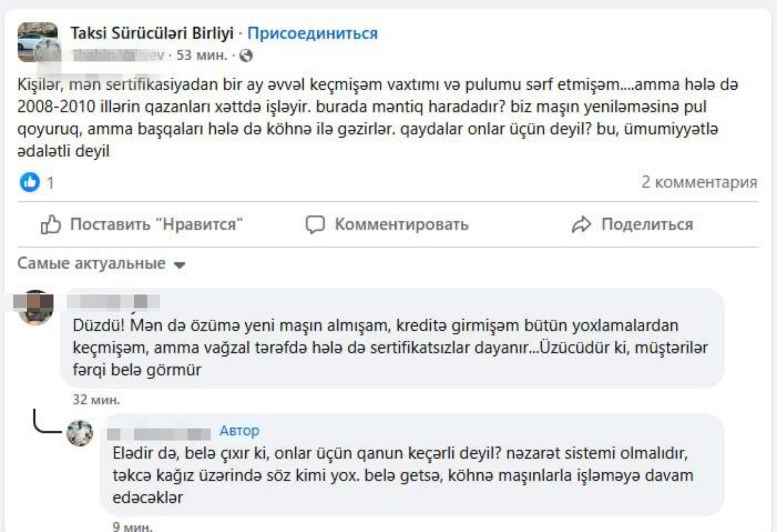
Task: Join the group via "Присоединиться"
Action: click(x=312, y=33)
